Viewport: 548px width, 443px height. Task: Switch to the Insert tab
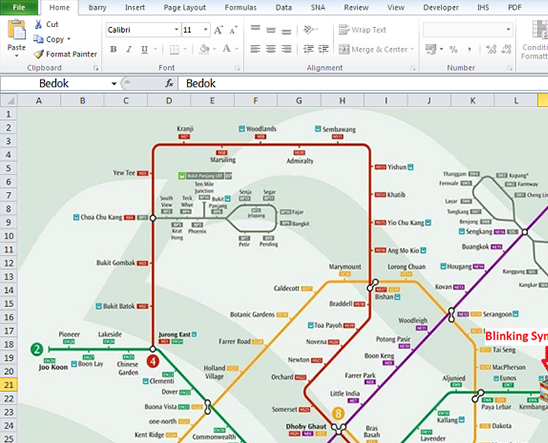tap(135, 7)
